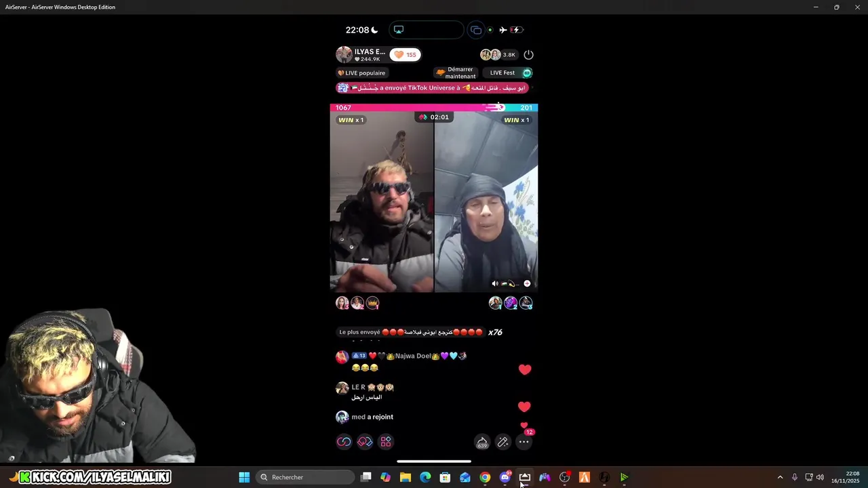Tap the Le plus envoyé comment pill
The image size is (868, 488).
pyautogui.click(x=411, y=332)
